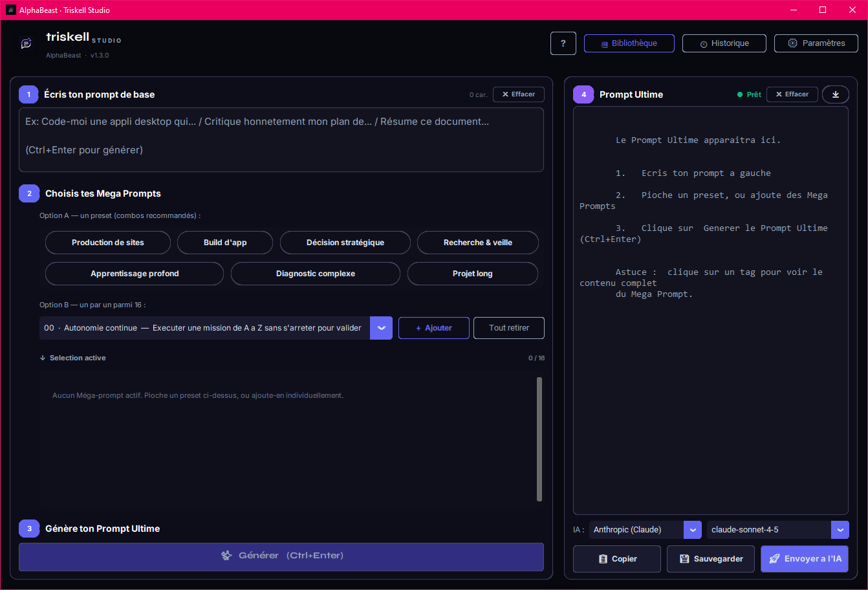868x590 pixels.
Task: Maximize the AlphaBeast window
Action: tap(823, 10)
